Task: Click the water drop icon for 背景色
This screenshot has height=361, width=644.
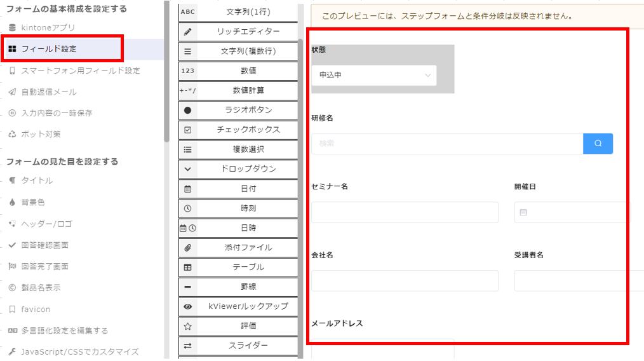Action: (12, 202)
